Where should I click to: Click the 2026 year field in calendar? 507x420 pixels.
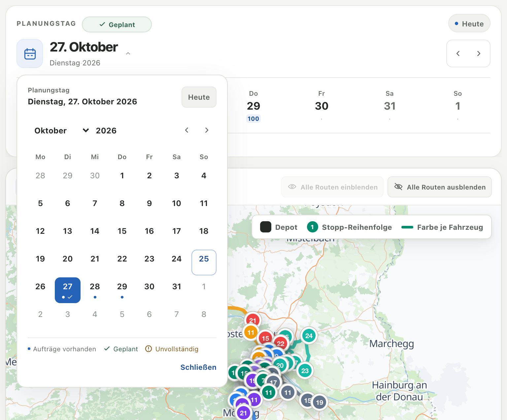click(x=106, y=130)
